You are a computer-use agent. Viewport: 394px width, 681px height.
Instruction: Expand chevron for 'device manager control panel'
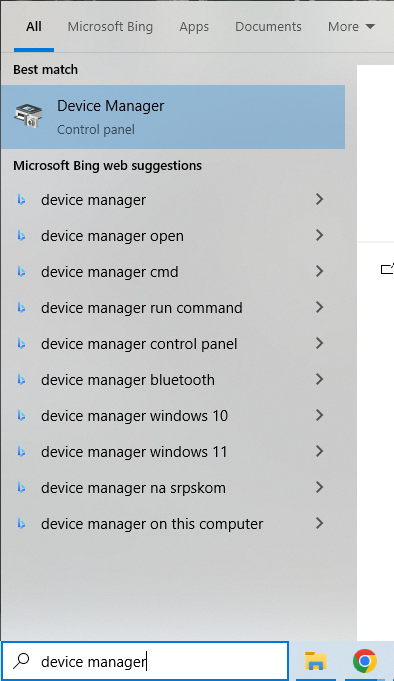(319, 344)
